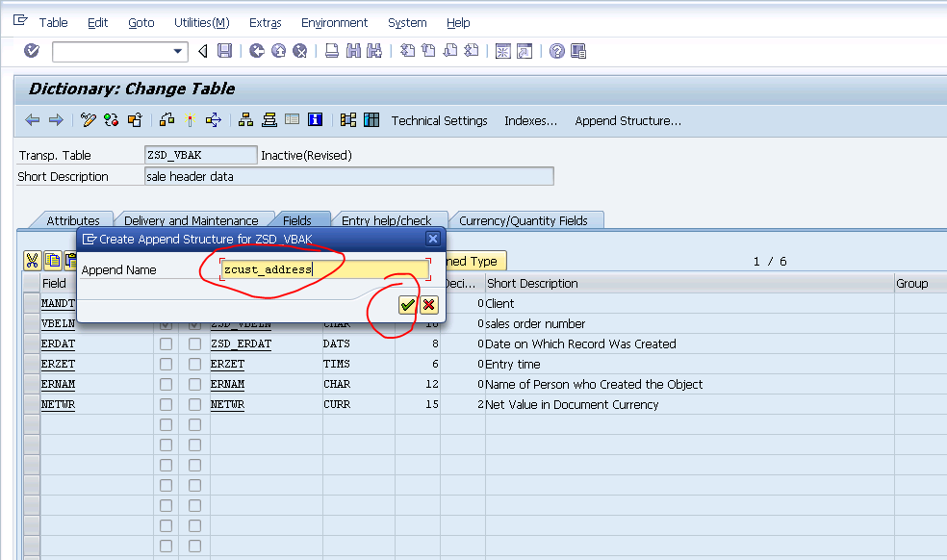This screenshot has width=947, height=560.
Task: Confirm the dialog with the green checkmark
Action: [x=405, y=305]
